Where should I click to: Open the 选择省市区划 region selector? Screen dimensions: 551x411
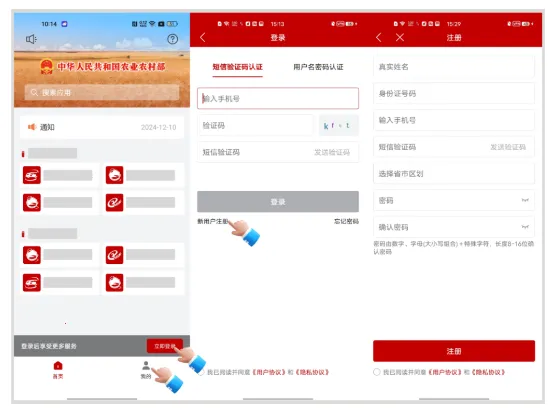[x=454, y=174]
